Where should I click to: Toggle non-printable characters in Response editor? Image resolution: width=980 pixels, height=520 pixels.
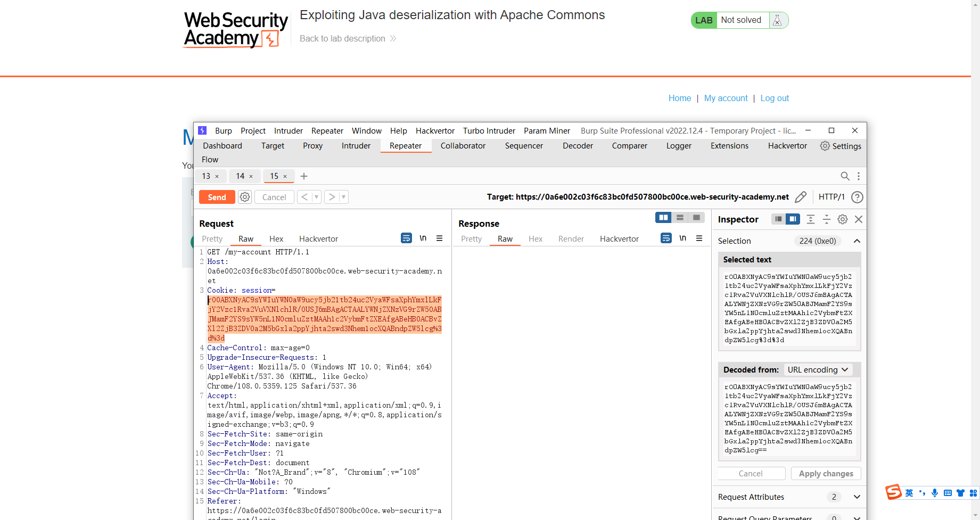[x=683, y=238]
